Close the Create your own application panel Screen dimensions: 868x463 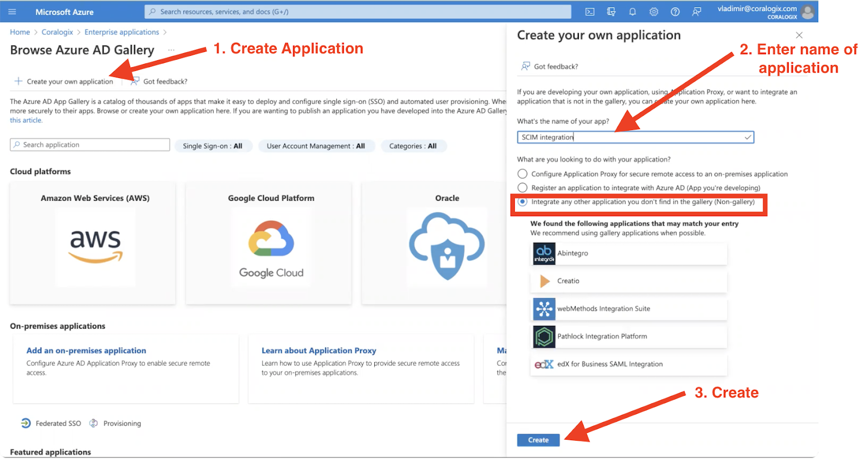(799, 35)
